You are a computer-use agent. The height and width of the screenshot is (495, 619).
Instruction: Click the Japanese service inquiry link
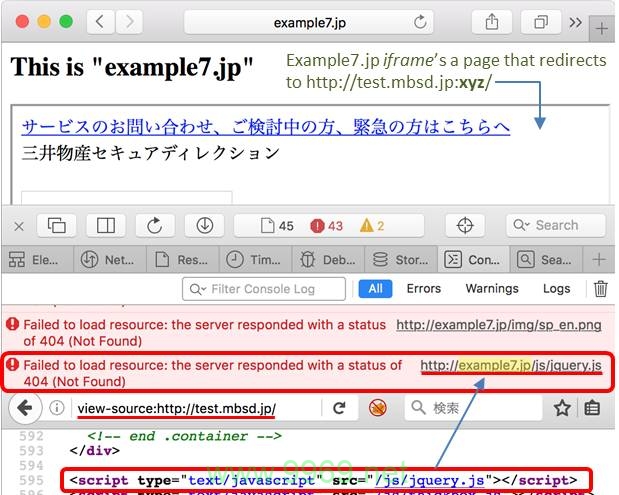(266, 127)
